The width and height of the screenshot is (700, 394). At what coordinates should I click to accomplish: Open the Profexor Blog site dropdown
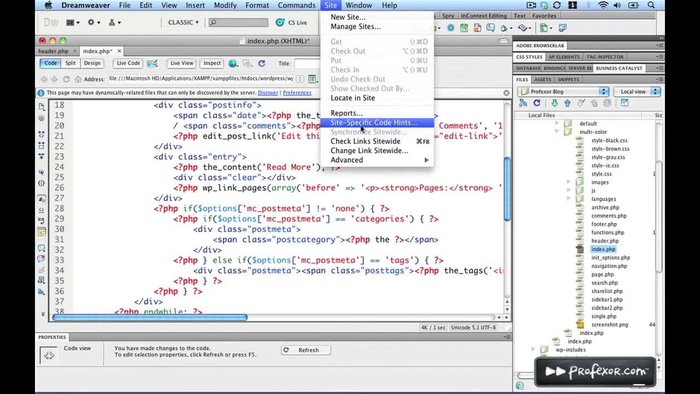click(563, 91)
